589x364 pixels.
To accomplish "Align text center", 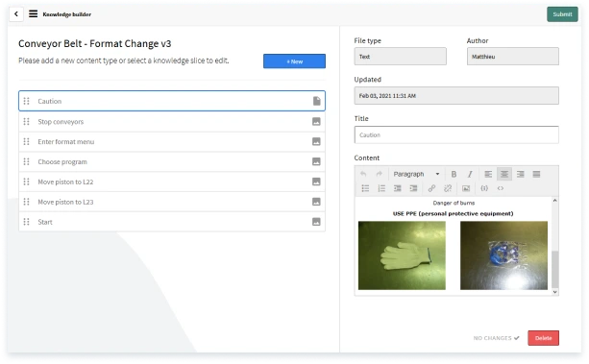I will (x=504, y=174).
